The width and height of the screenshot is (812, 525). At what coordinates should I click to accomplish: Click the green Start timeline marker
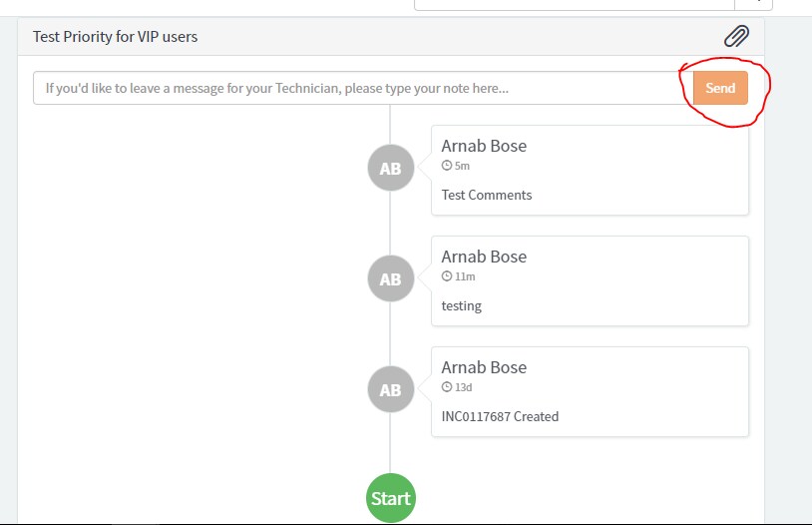point(390,498)
